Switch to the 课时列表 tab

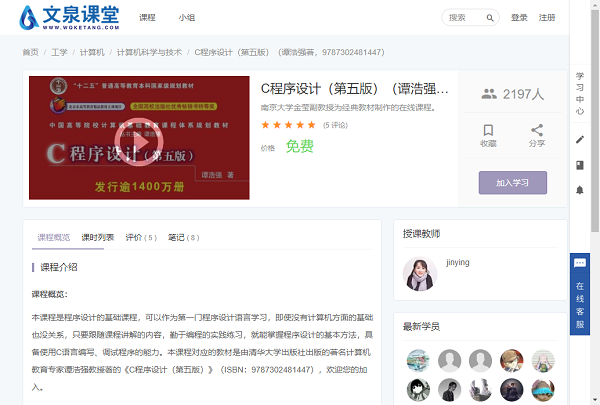pos(97,237)
